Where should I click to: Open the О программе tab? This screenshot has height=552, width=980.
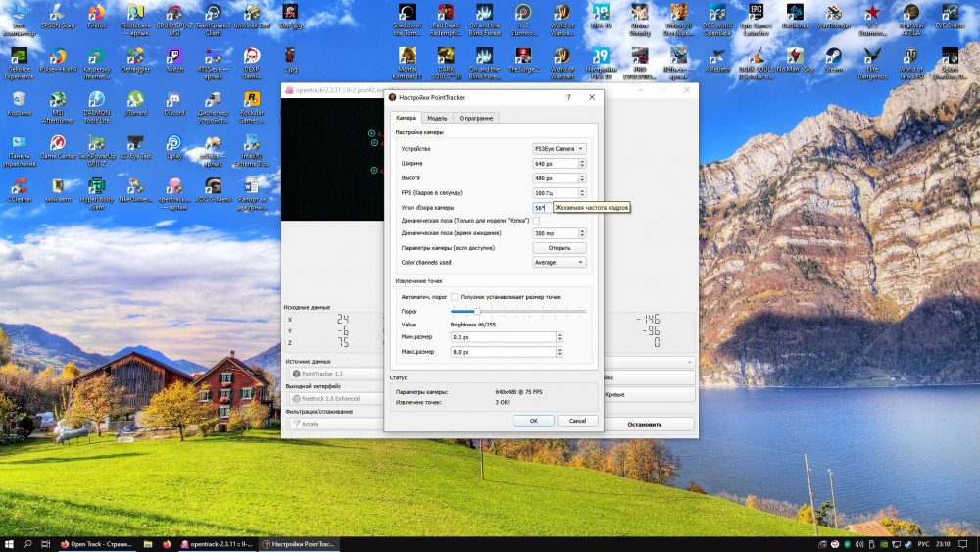[x=476, y=118]
